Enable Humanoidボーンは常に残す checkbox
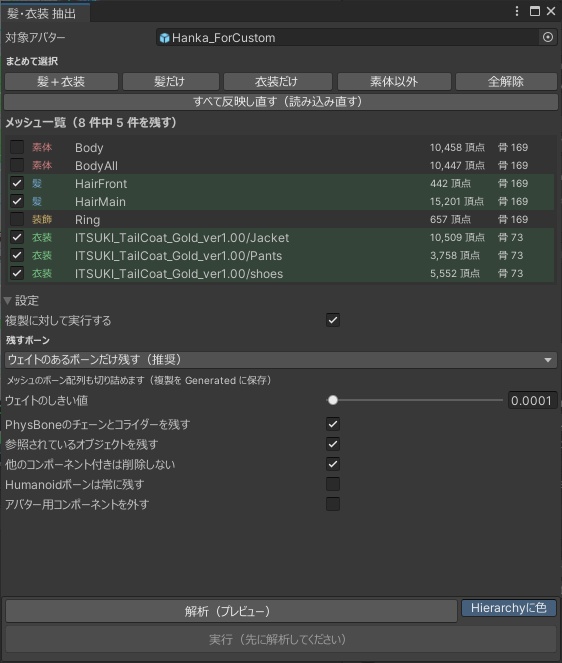This screenshot has width=562, height=663. [333, 484]
